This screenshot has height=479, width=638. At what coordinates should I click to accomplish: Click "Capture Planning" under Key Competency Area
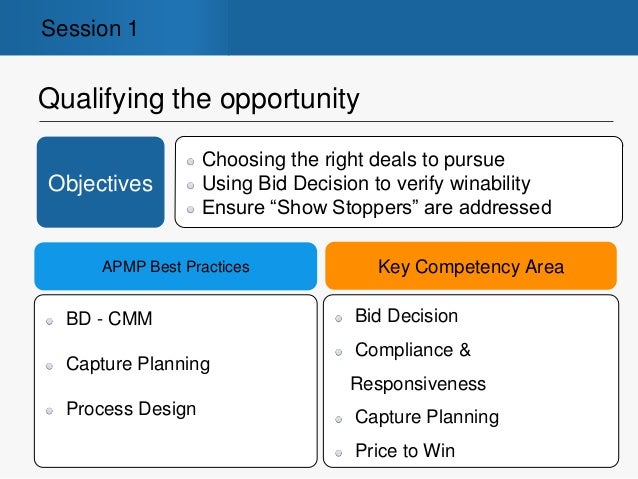(x=427, y=417)
